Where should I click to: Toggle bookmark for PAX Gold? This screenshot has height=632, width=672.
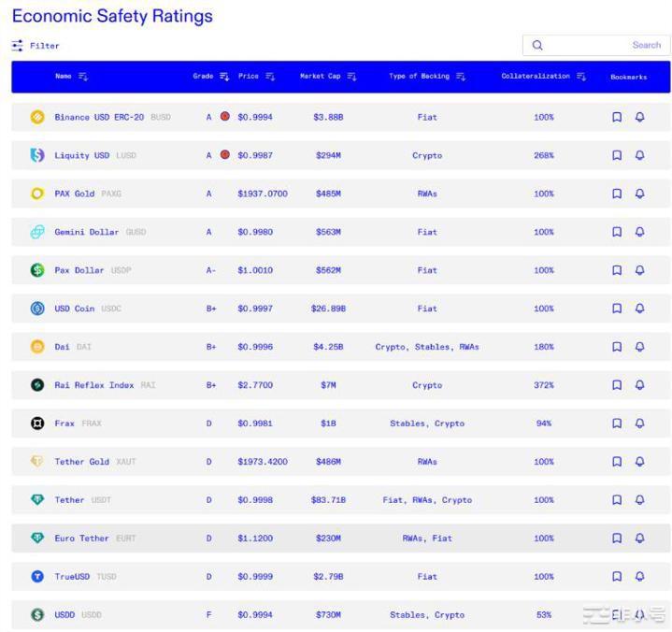617,194
